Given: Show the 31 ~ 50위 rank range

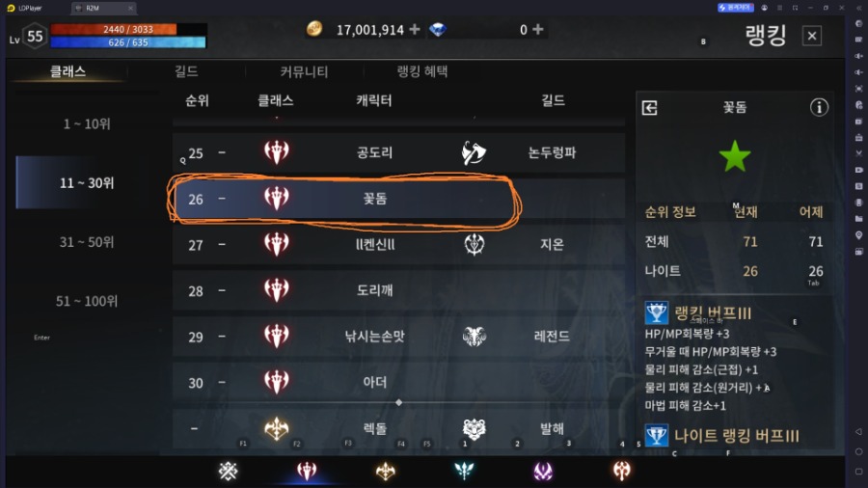Looking at the screenshot, I should pos(87,242).
